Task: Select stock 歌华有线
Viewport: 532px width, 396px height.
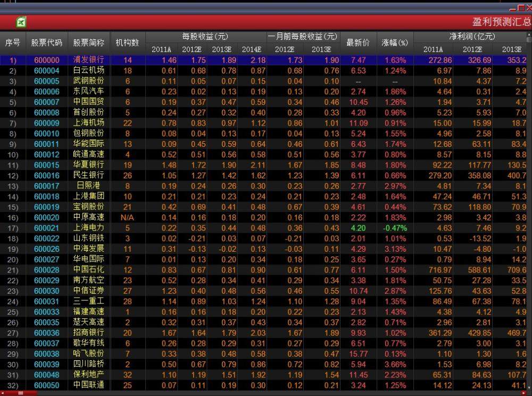Action: pos(88,343)
